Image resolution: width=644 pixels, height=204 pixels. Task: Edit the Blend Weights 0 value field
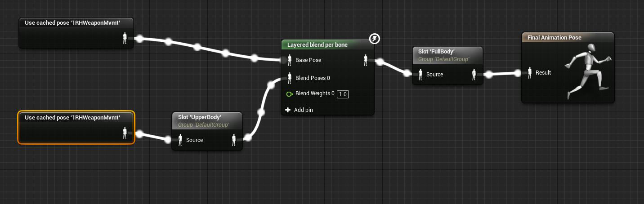click(x=343, y=94)
